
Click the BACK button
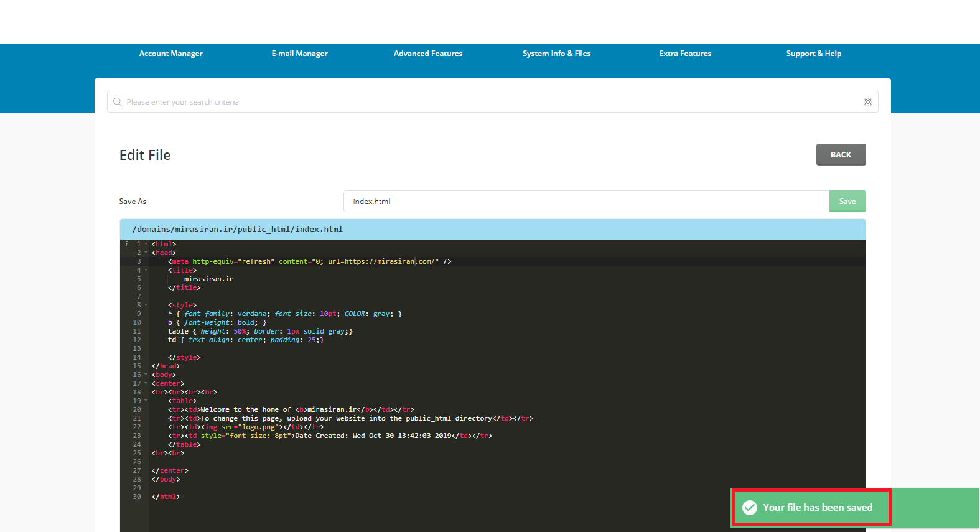pyautogui.click(x=841, y=155)
